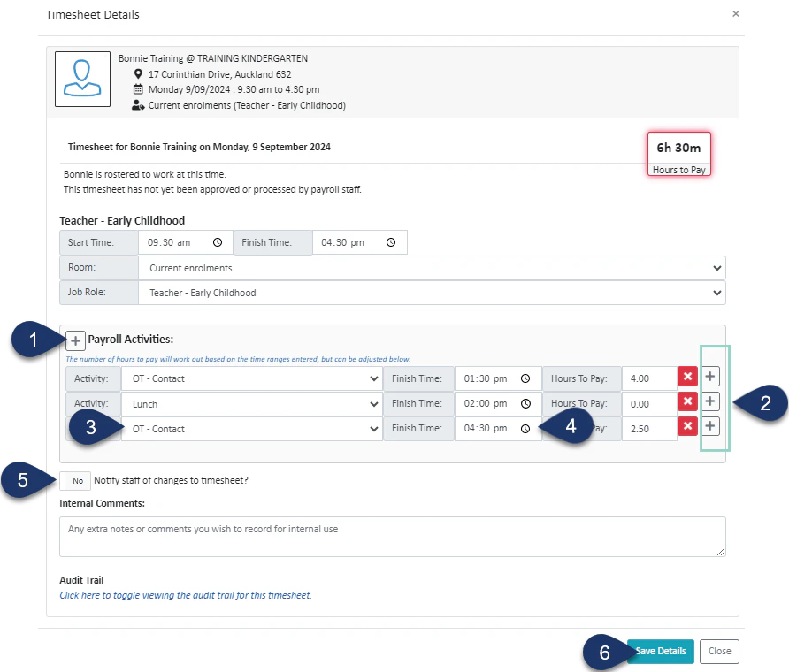Delete the Lunch activity row
This screenshot has height=672, width=789.
687,401
